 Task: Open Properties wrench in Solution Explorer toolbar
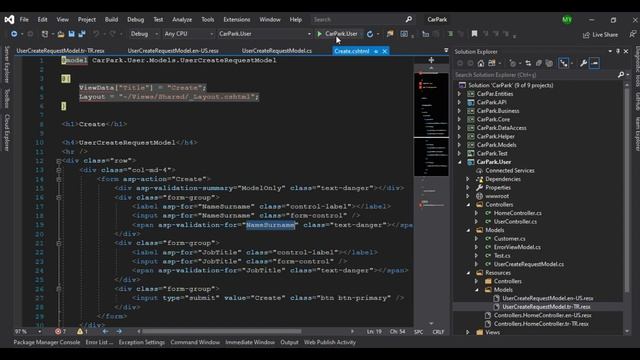pos(583,63)
